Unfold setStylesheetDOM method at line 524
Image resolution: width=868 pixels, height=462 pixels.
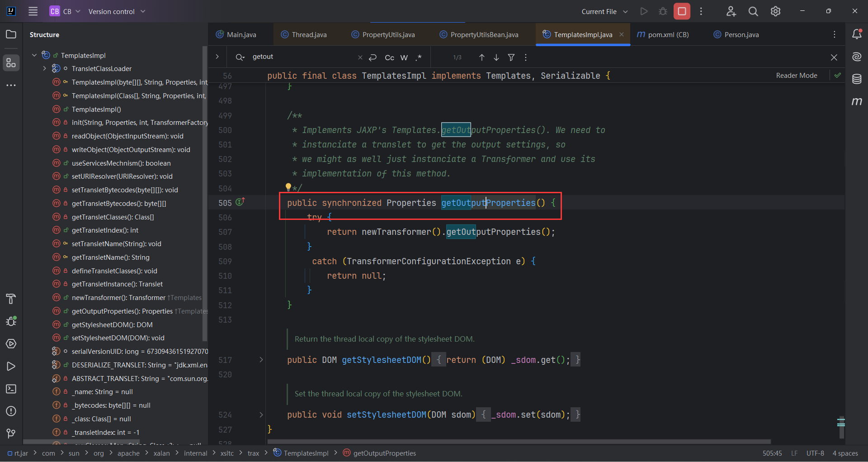coord(261,414)
